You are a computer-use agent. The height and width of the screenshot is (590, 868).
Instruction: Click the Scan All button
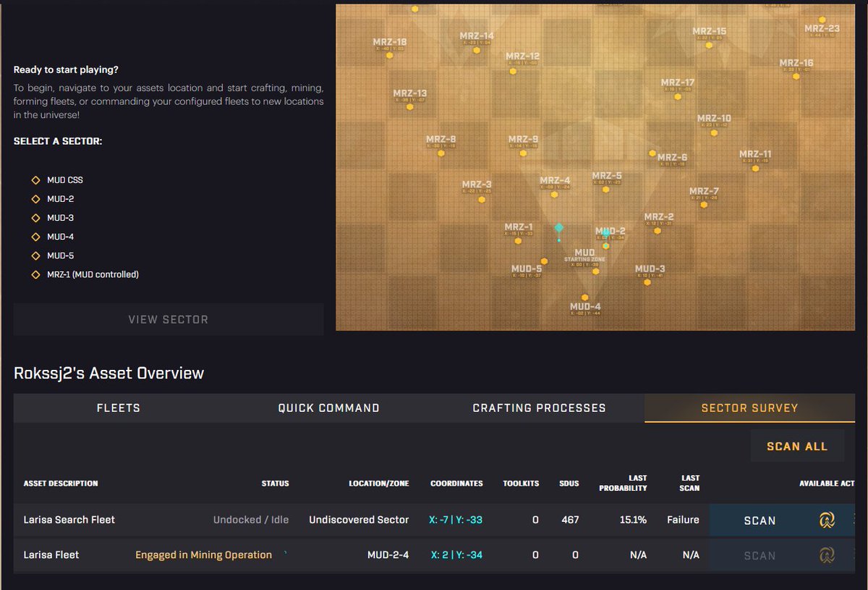coord(797,446)
